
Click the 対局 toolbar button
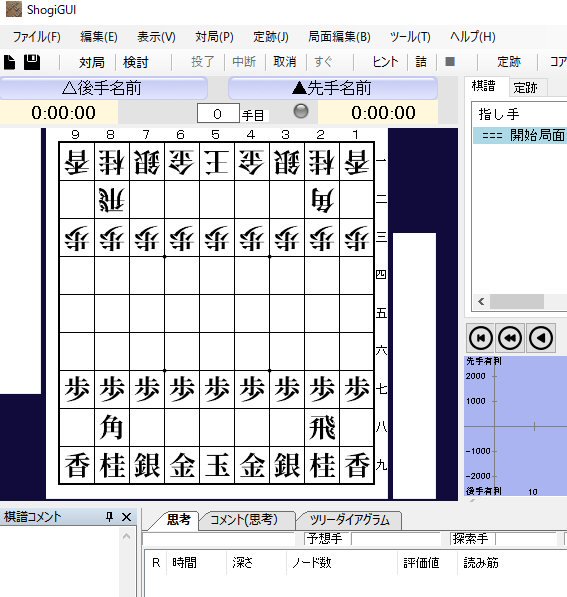pyautogui.click(x=91, y=62)
